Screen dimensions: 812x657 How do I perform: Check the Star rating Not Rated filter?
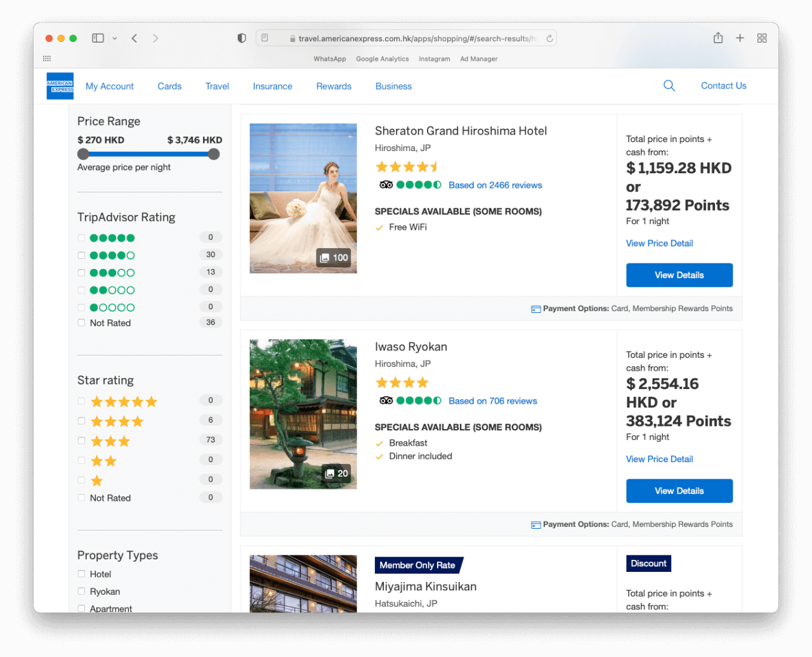(81, 498)
